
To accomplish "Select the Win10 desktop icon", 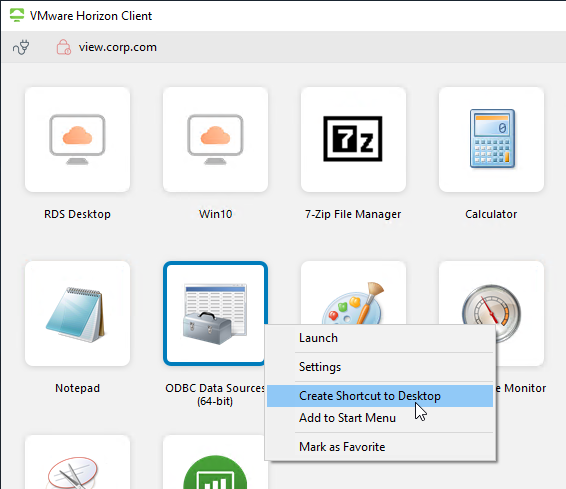I will point(215,139).
